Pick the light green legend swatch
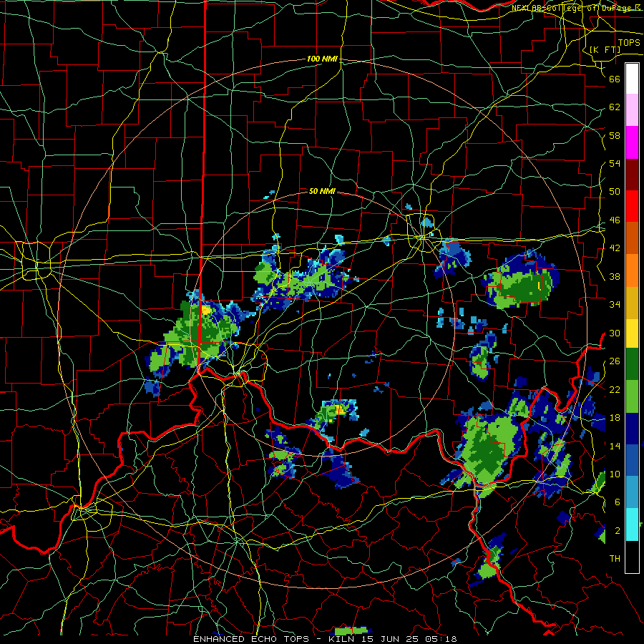The image size is (644, 644). coord(632,396)
